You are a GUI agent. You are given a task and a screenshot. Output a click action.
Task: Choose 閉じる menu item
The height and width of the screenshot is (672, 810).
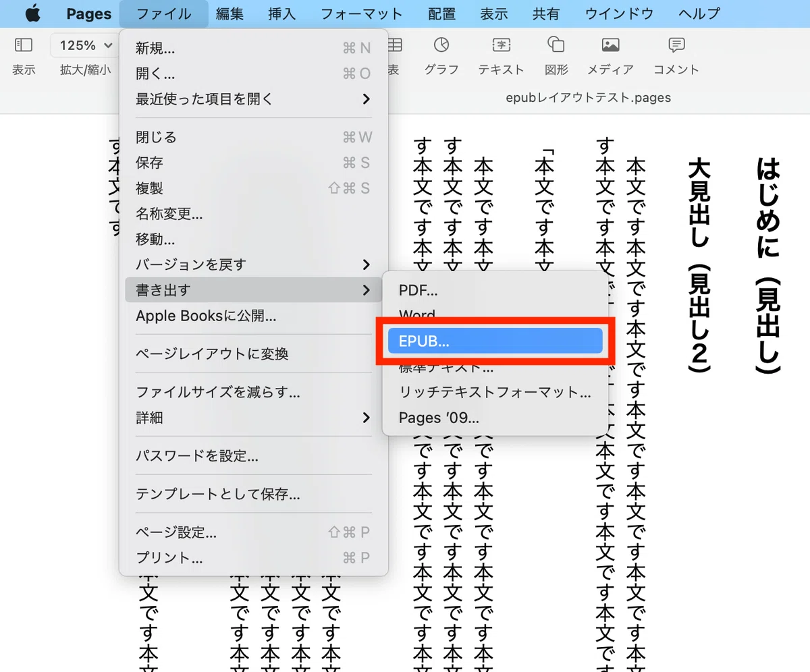pos(254,138)
